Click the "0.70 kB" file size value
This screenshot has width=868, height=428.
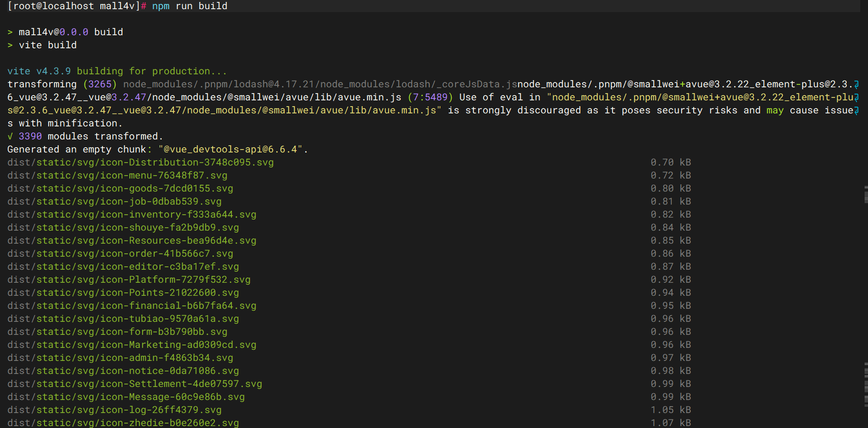[x=670, y=163]
